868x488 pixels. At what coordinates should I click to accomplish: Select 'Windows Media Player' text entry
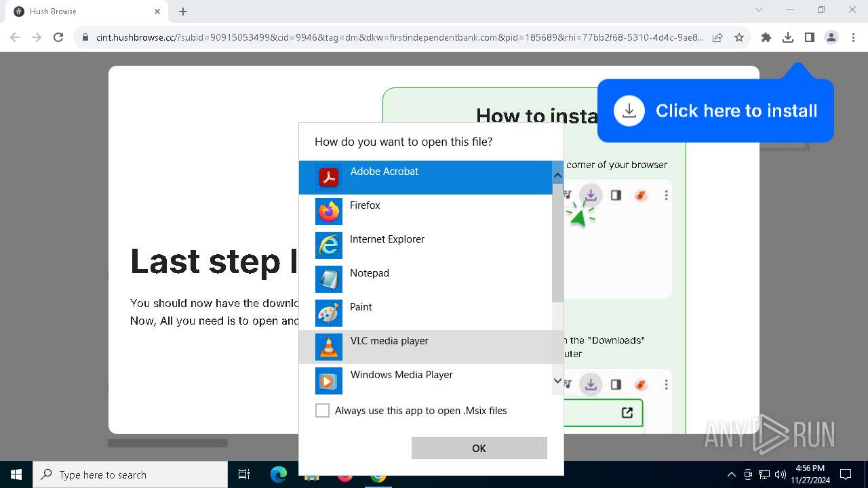tap(401, 375)
